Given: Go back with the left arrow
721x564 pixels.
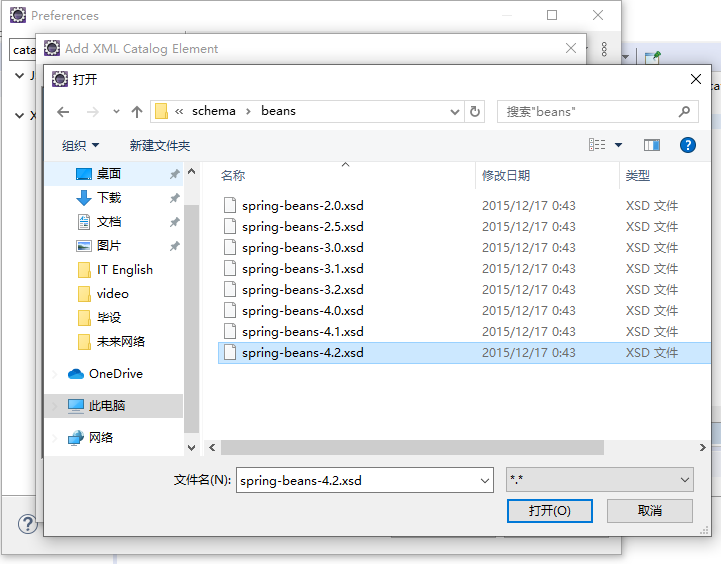Looking at the screenshot, I should tap(63, 112).
